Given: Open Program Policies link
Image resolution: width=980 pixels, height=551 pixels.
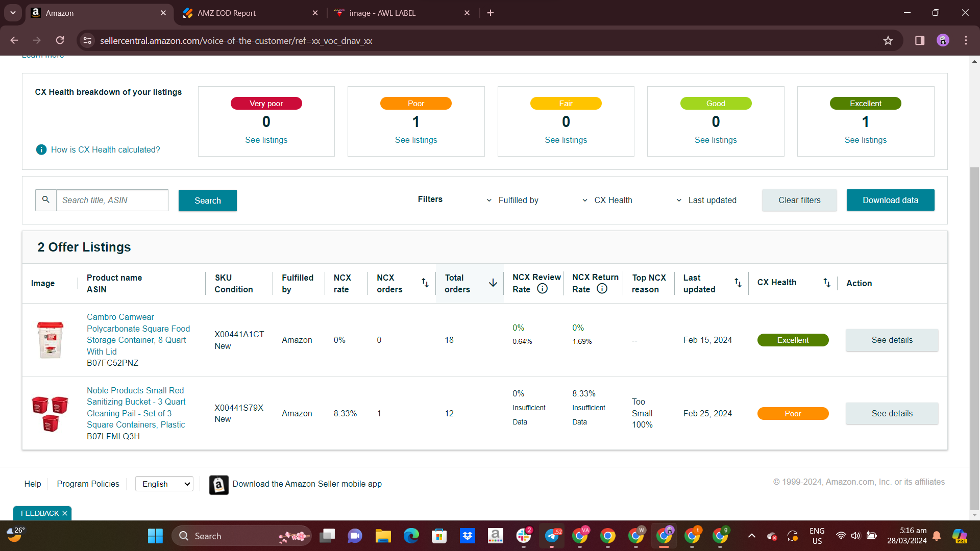Looking at the screenshot, I should [88, 484].
